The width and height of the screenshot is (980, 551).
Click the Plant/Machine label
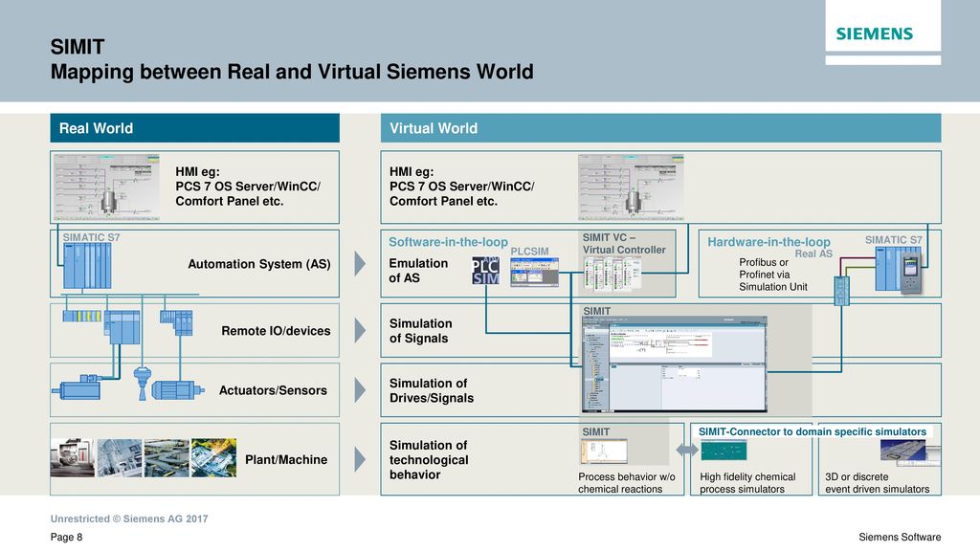point(286,460)
